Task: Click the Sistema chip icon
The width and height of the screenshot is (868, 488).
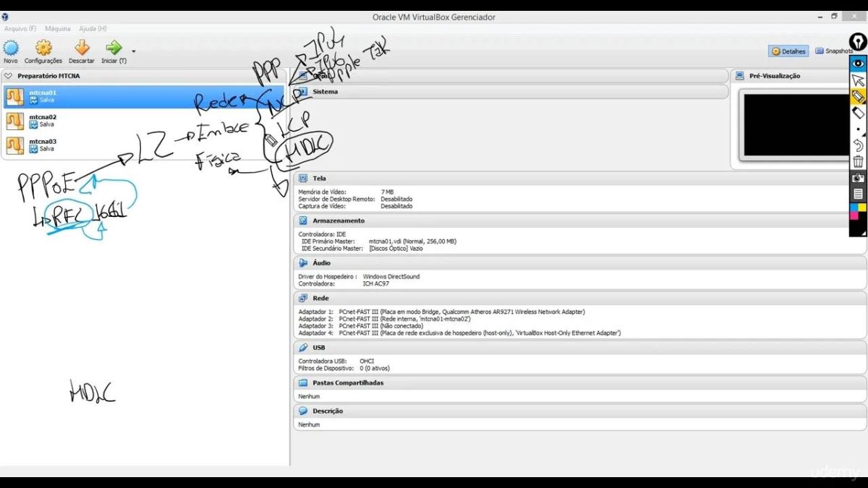Action: click(x=303, y=92)
